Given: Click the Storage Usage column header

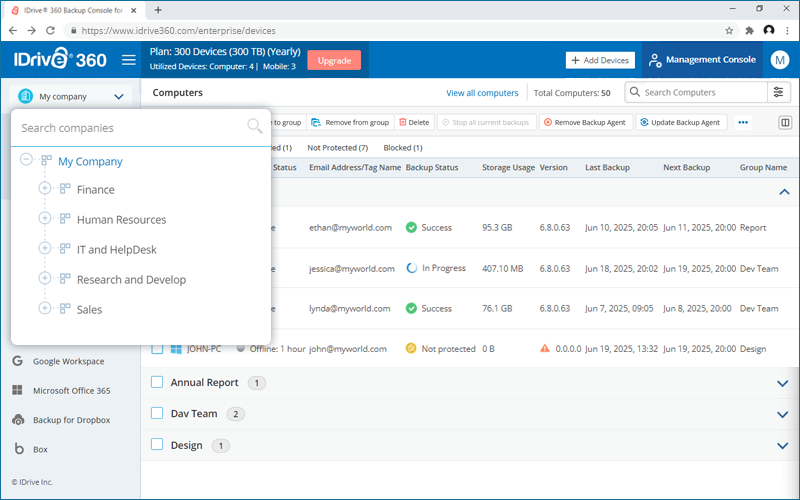Looking at the screenshot, I should (x=508, y=167).
